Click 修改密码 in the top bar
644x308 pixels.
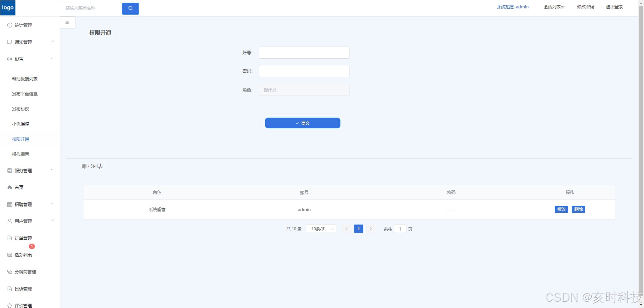coord(585,7)
